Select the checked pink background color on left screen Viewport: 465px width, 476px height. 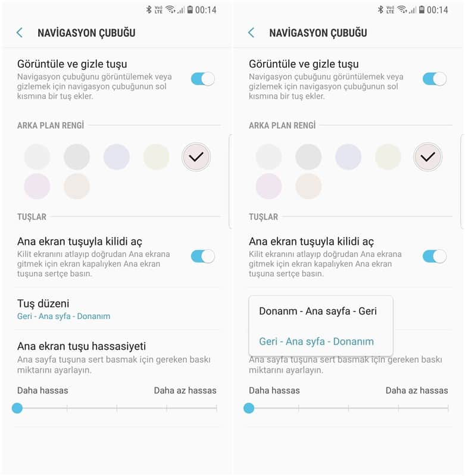pyautogui.click(x=196, y=157)
